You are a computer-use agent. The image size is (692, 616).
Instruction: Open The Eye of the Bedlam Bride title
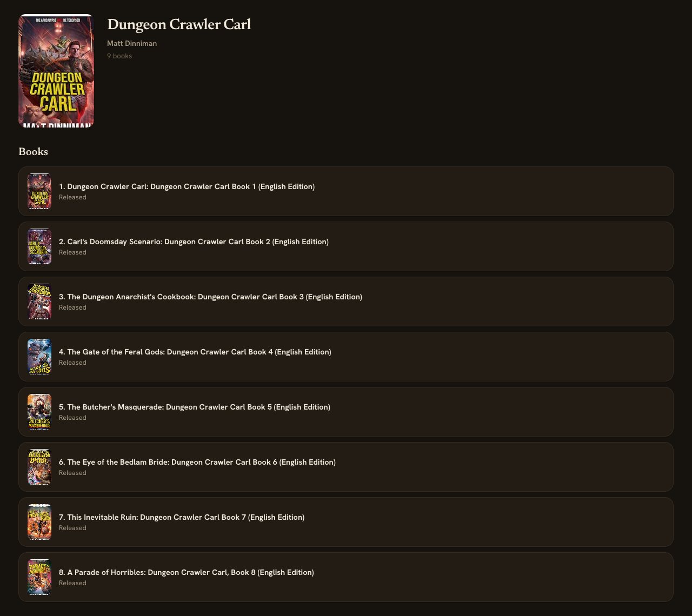pyautogui.click(x=197, y=463)
